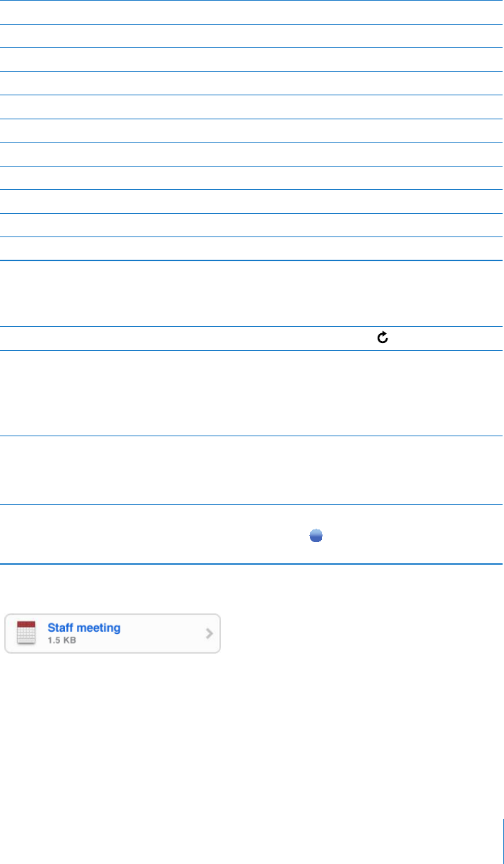Click the gray chevron on Staff meeting
The width and height of the screenshot is (504, 864).
(209, 633)
